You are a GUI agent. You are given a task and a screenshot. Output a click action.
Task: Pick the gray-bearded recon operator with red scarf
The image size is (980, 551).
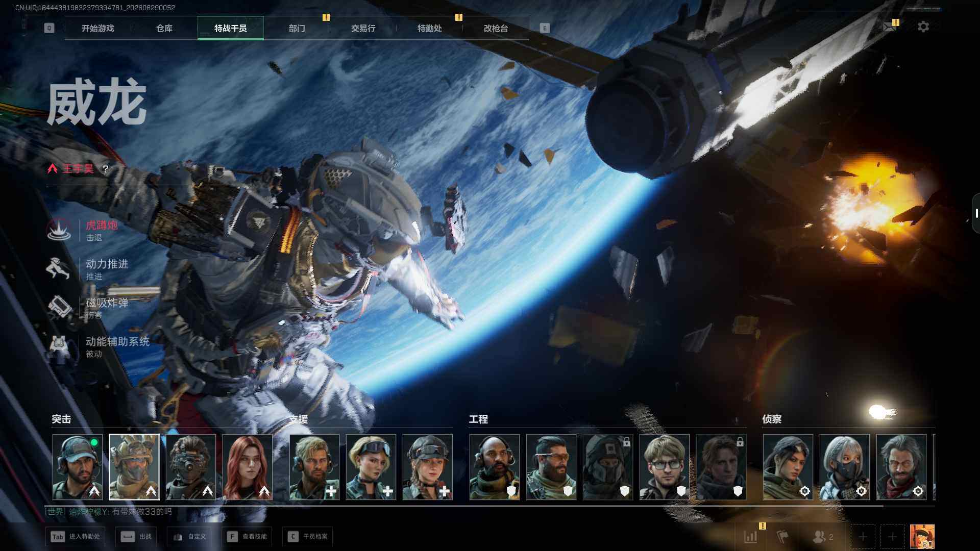901,467
